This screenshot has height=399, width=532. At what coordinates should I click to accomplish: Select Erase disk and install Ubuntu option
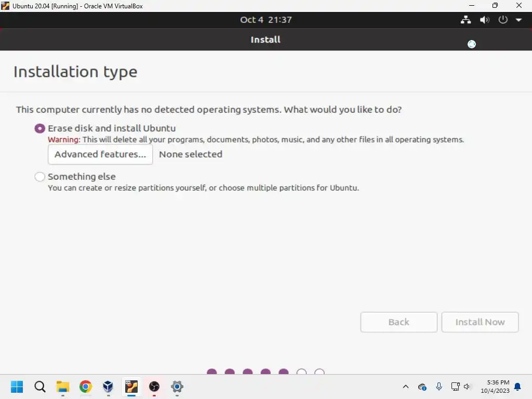(39, 129)
